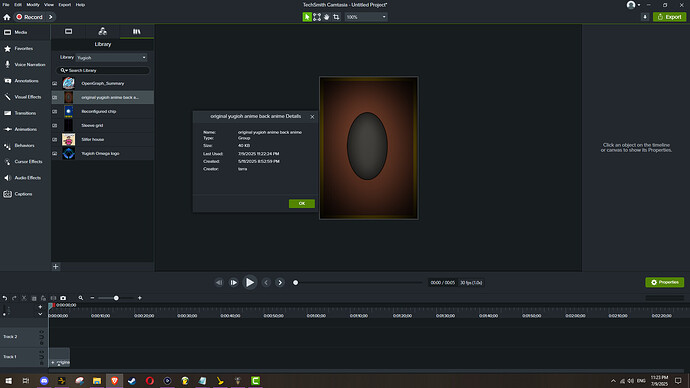690x388 pixels.
Task: Click OK in the Details dialog
Action: pos(302,203)
